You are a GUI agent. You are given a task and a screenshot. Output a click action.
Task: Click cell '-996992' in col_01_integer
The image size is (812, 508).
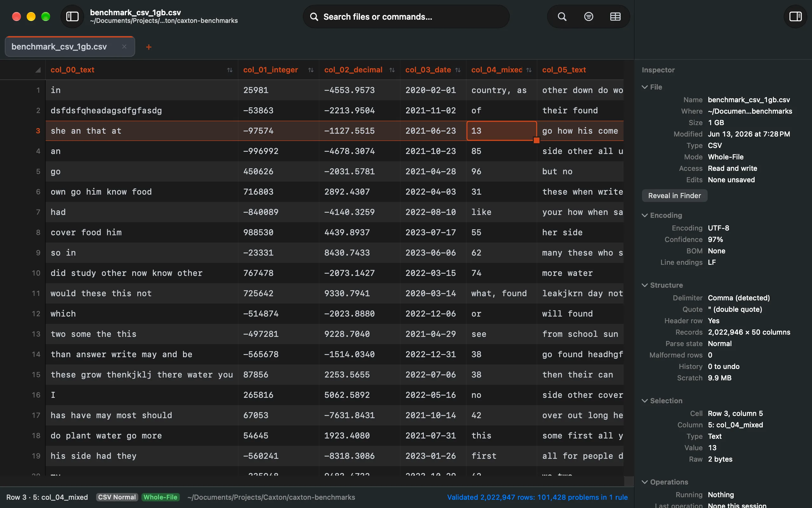click(278, 151)
